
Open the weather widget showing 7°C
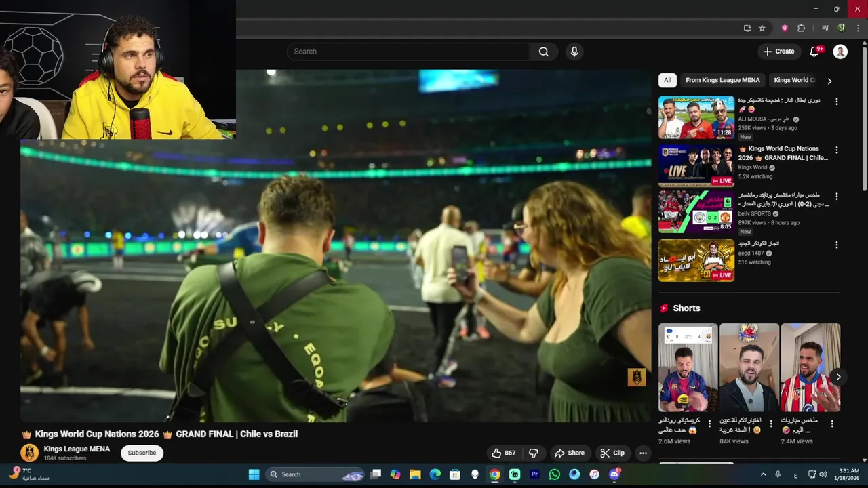(29, 474)
